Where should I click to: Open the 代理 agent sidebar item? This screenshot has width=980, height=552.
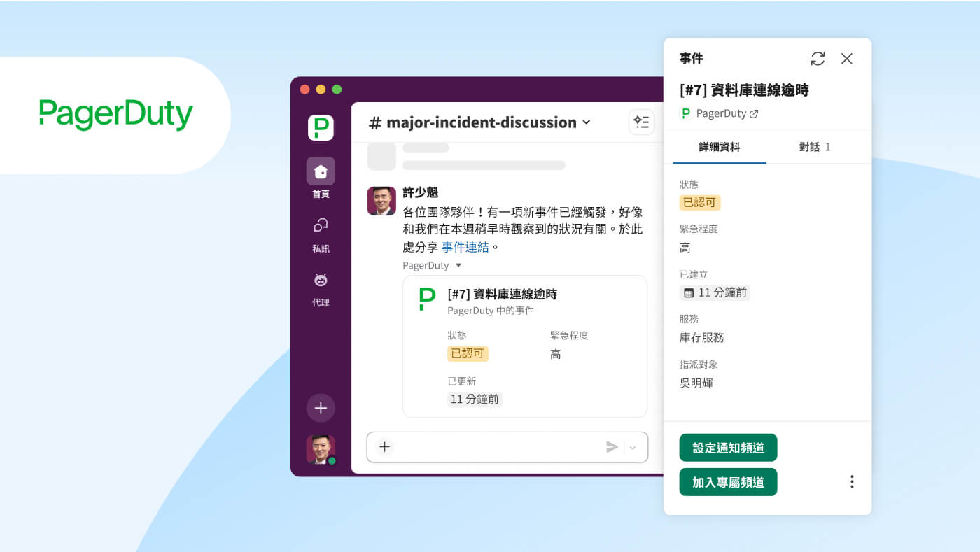click(321, 289)
